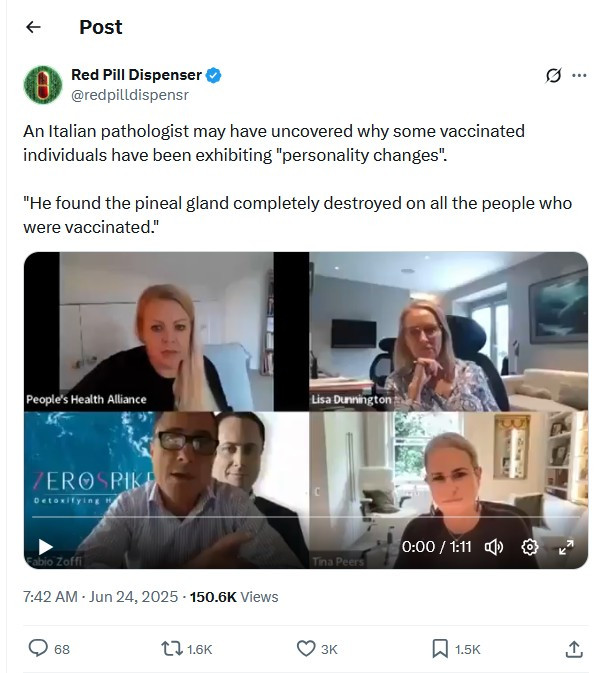This screenshot has height=673, width=605.
Task: Share the post via the upload icon
Action: tap(574, 648)
